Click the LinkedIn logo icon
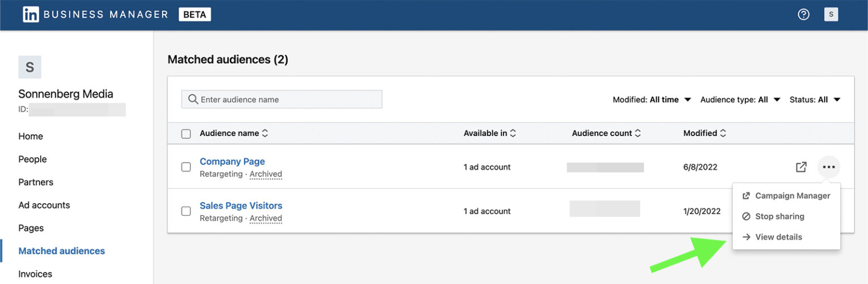Screen dimensions: 868x284 31,15
